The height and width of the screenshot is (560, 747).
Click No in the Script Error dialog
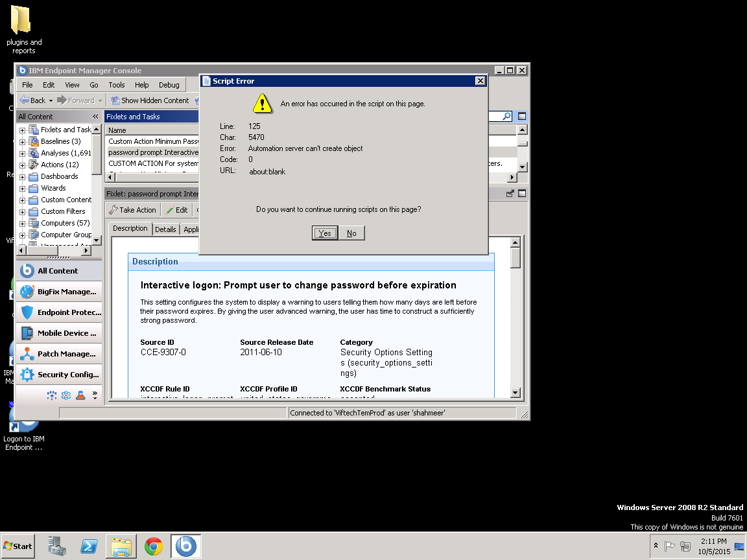[x=351, y=233]
